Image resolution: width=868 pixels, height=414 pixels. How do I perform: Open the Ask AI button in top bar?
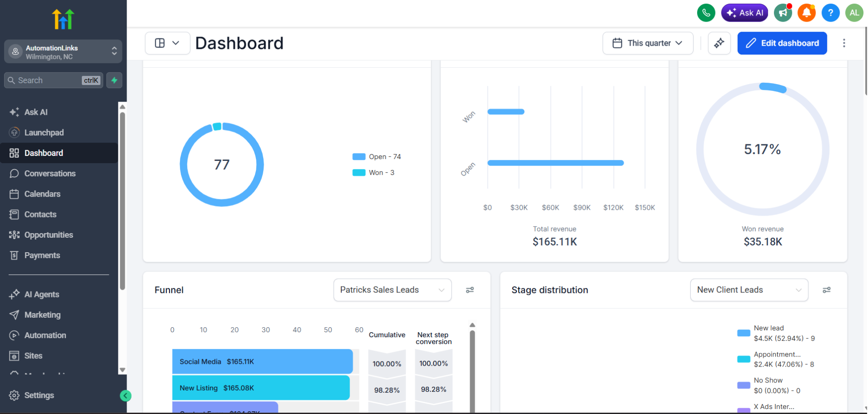coord(744,13)
